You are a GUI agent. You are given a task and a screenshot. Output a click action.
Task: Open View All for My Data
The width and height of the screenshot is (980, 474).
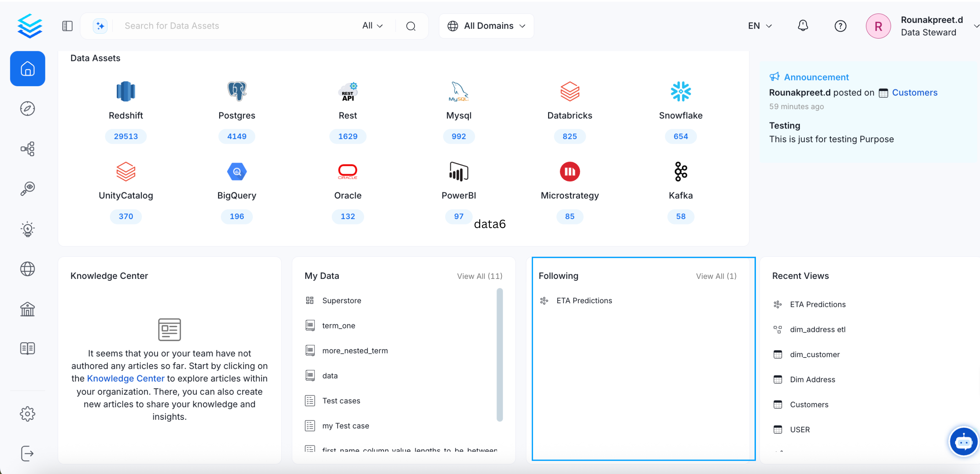(x=479, y=276)
